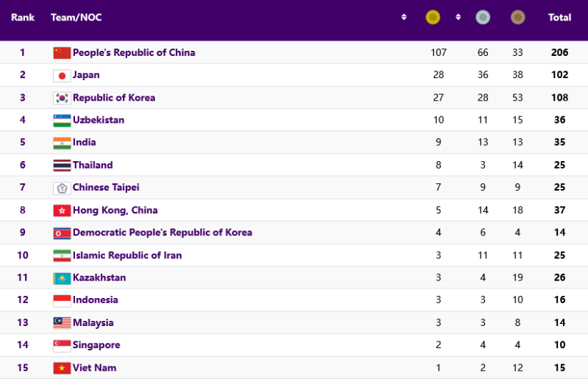Click the Malaysia flag icon
Image resolution: width=588 pixels, height=379 pixels.
[62, 323]
